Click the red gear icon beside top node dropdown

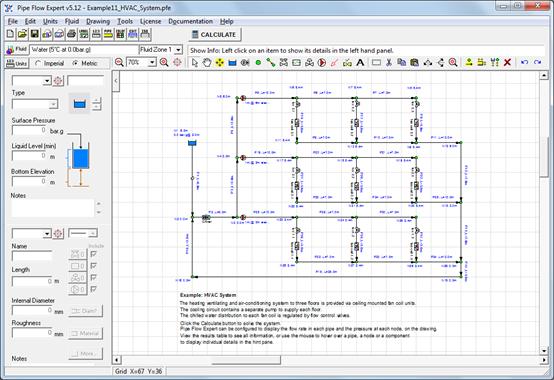58,81
